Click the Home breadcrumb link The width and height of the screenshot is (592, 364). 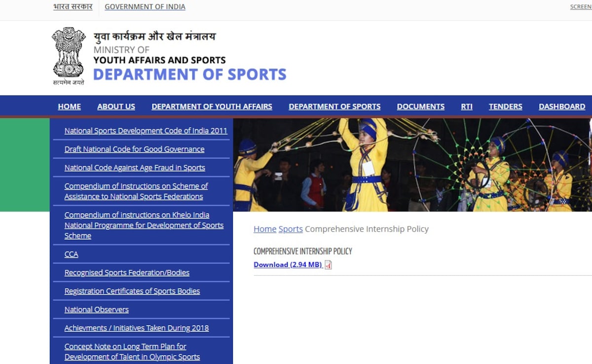point(264,229)
